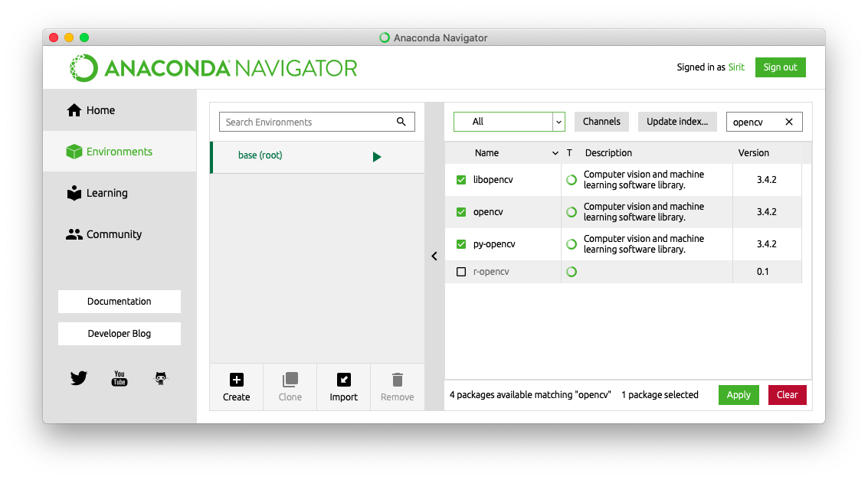868x480 pixels.
Task: Click the libopencv package type icon
Action: tap(572, 180)
